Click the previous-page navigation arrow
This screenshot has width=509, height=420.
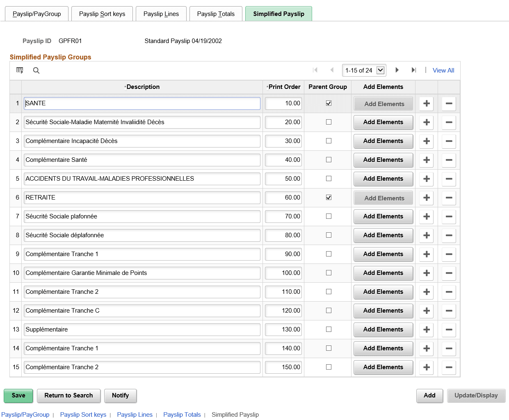click(331, 70)
